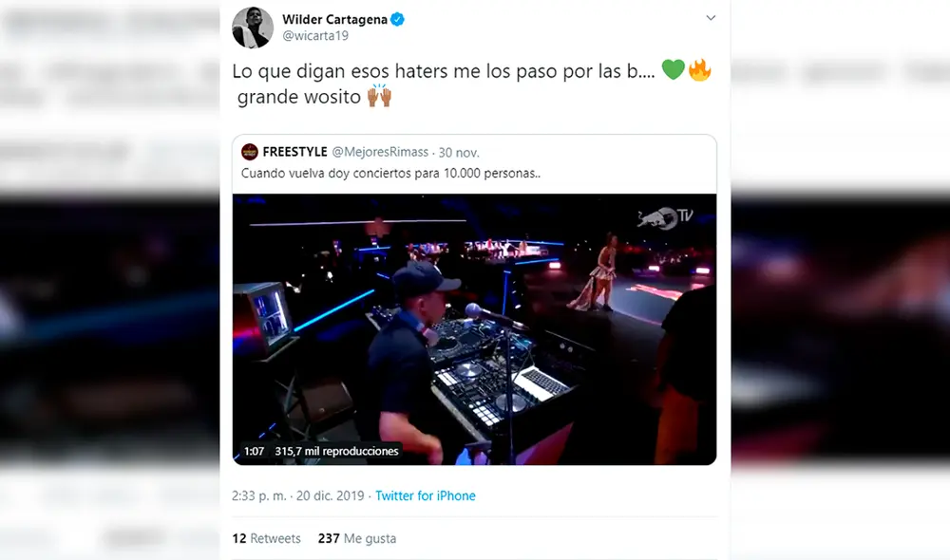Click Wilder Cartagena's profile avatar
This screenshot has height=560, width=950.
pyautogui.click(x=254, y=27)
